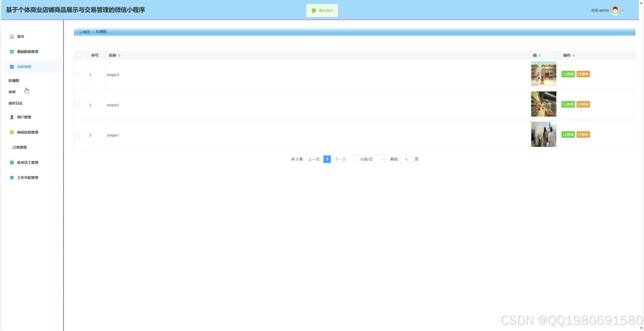Tick the checkbox for swiper3 row
644x331 pixels.
77,75
